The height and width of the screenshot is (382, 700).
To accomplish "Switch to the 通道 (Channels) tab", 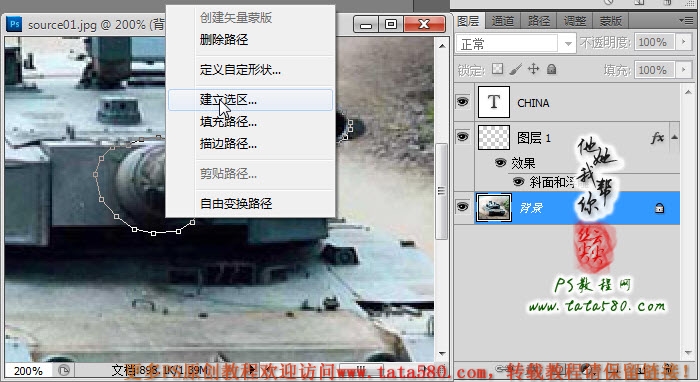I will pyautogui.click(x=503, y=21).
